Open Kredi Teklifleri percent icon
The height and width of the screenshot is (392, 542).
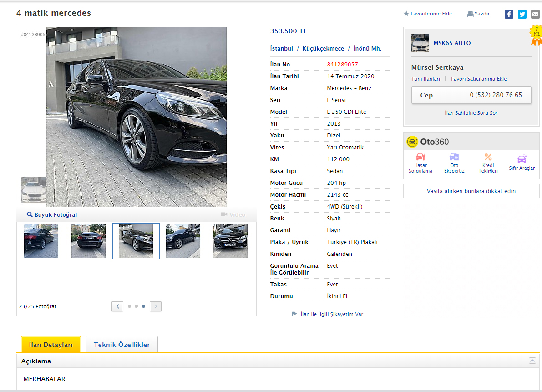point(488,157)
